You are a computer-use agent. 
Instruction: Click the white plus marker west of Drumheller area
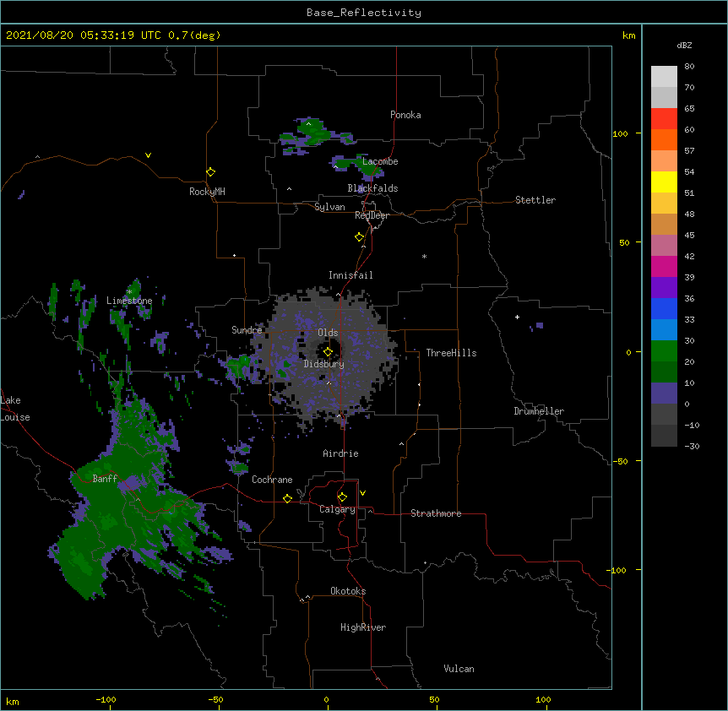tap(517, 317)
